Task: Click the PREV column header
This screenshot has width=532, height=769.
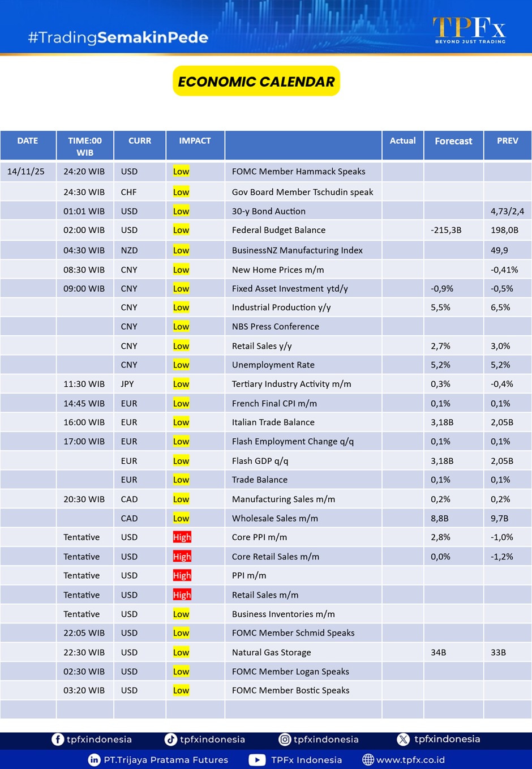Action: (507, 141)
